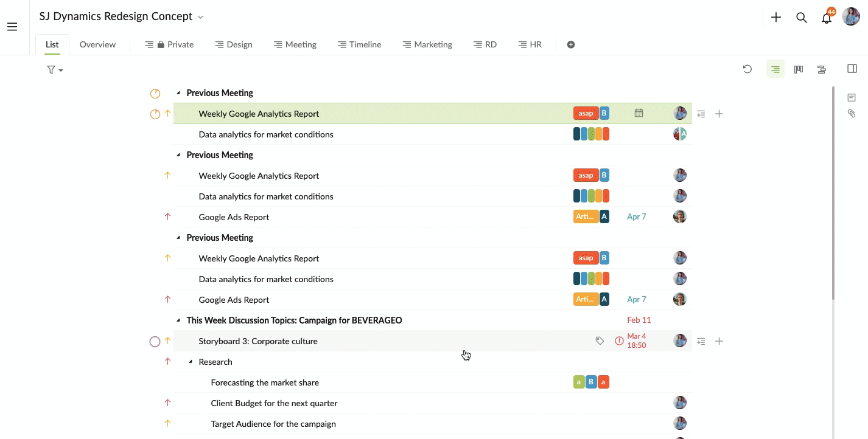Open the Design tab
868x439 pixels.
(x=234, y=44)
